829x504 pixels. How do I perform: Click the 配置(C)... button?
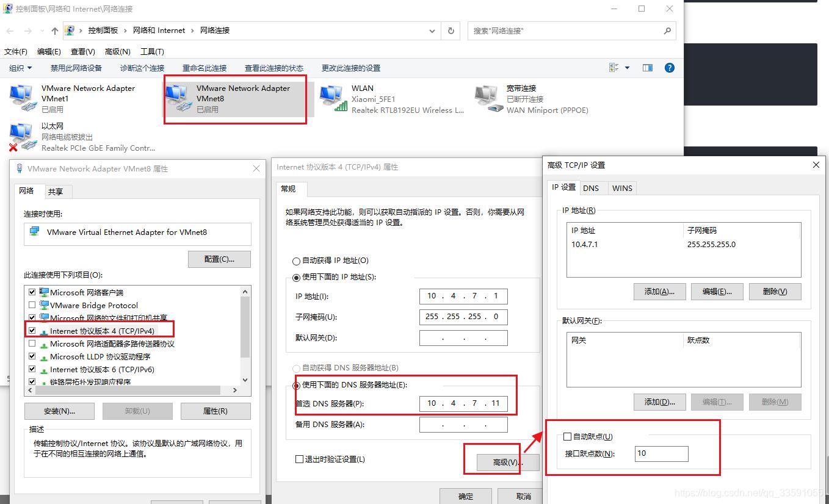[219, 259]
